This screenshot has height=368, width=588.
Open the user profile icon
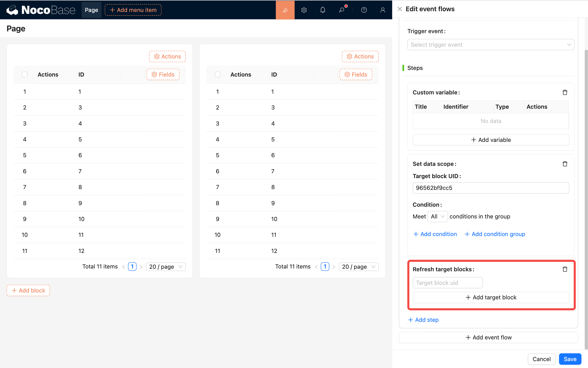[x=383, y=10]
